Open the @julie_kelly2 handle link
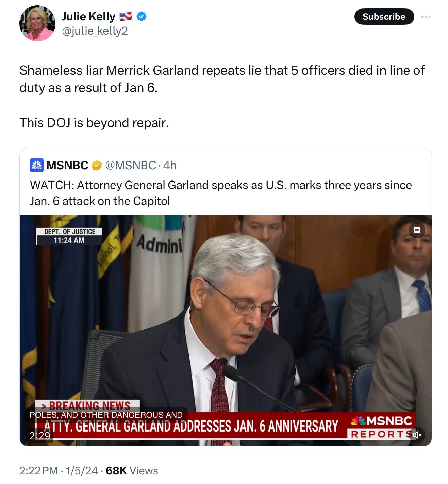This screenshot has height=484, width=448. coord(95,31)
